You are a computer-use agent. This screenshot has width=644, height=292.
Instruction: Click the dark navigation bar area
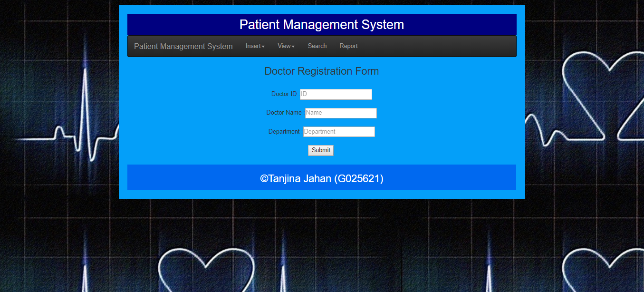point(428,46)
